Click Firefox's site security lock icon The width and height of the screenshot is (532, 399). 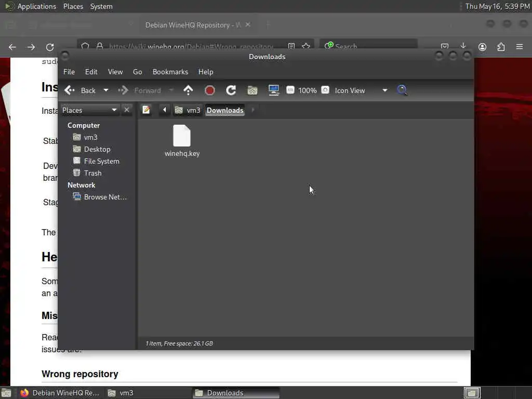tap(99, 46)
